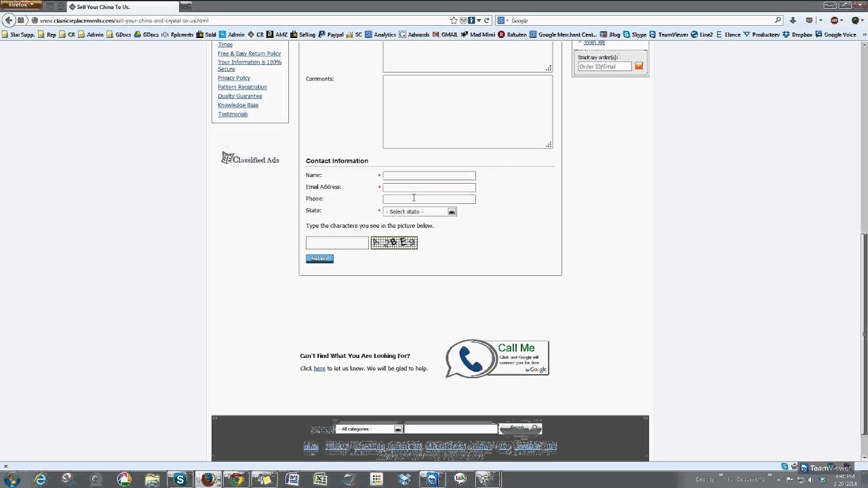Image resolution: width=868 pixels, height=488 pixels.
Task: Open Skype from the taskbar
Action: click(x=180, y=479)
